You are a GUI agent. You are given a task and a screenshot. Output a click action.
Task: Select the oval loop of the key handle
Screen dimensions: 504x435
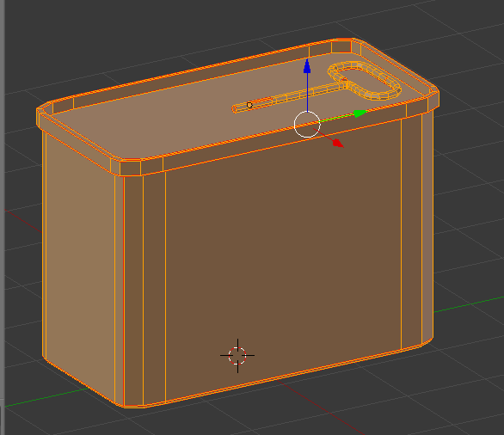point(364,81)
